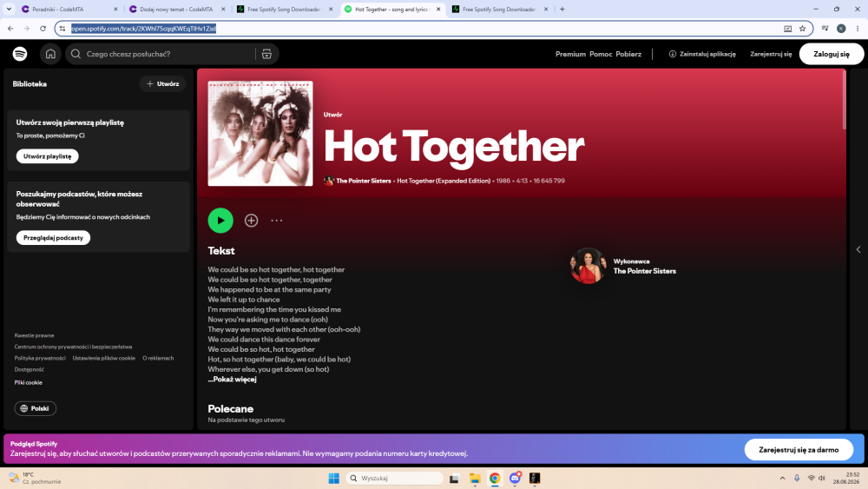This screenshot has width=868, height=489.
Task: Open the weather widget in taskbar
Action: [x=35, y=478]
